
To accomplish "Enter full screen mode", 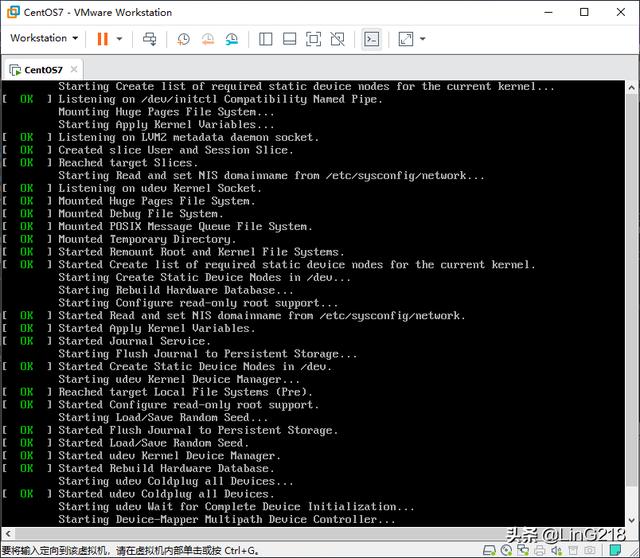I will point(313,39).
